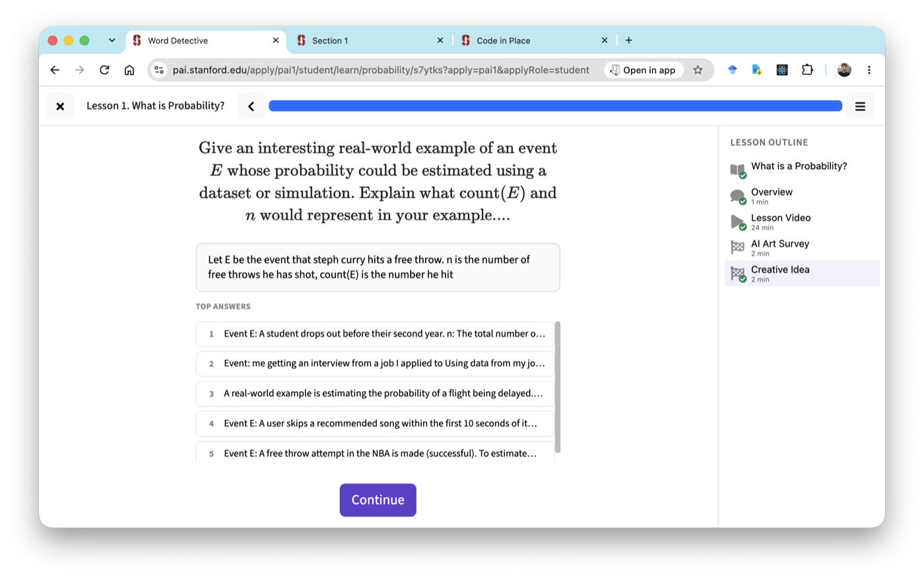Click the LESSON OUTLINE heading

769,143
